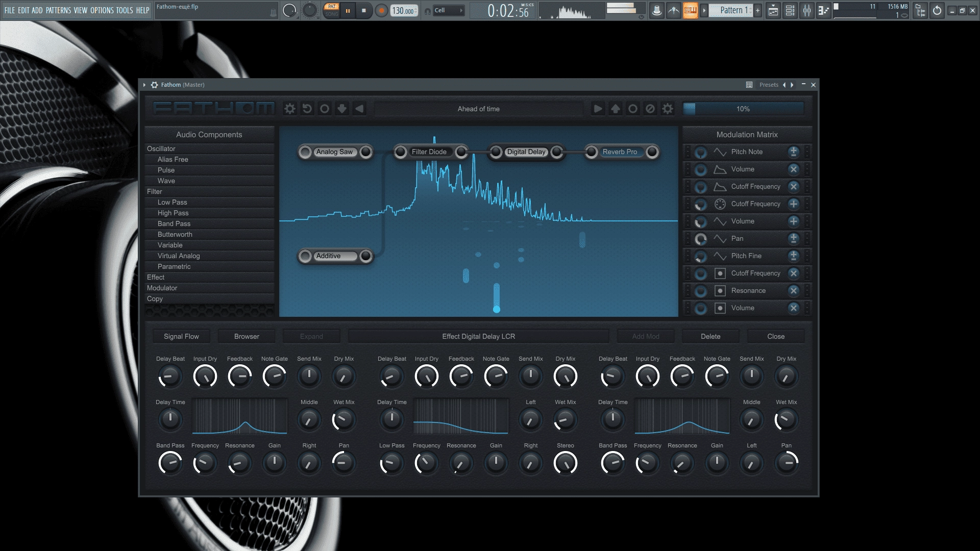Screen dimensions: 980x551
Task: Click the Delete button
Action: [710, 336]
